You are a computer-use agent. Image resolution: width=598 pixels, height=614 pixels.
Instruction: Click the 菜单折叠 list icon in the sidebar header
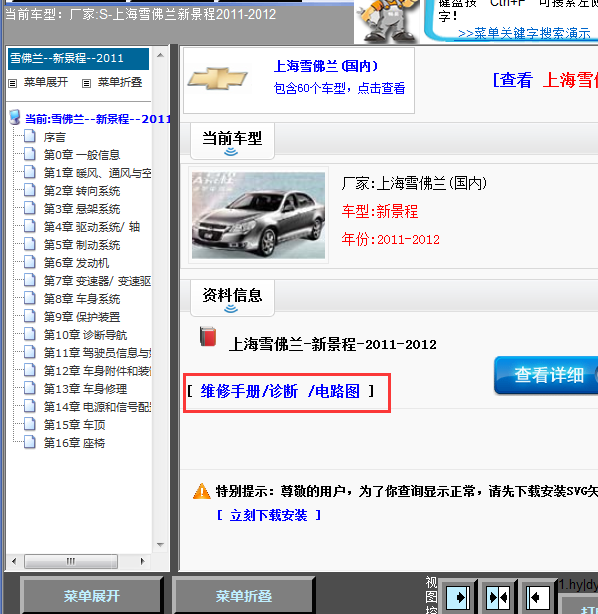[x=86, y=83]
